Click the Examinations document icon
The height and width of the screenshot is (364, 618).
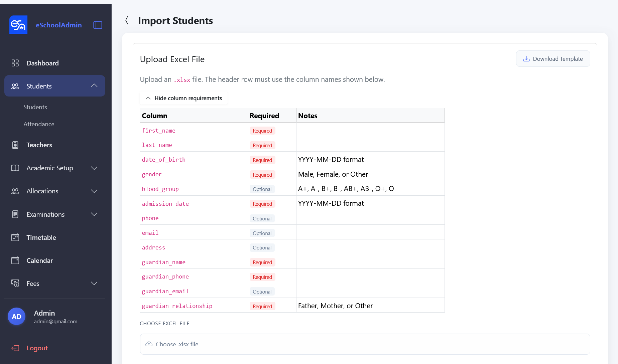point(15,214)
